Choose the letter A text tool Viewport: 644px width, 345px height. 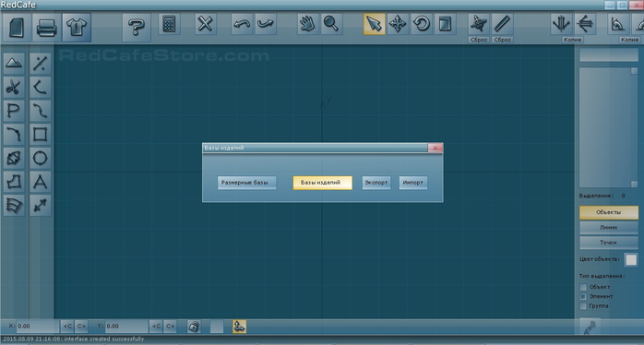[x=41, y=182]
